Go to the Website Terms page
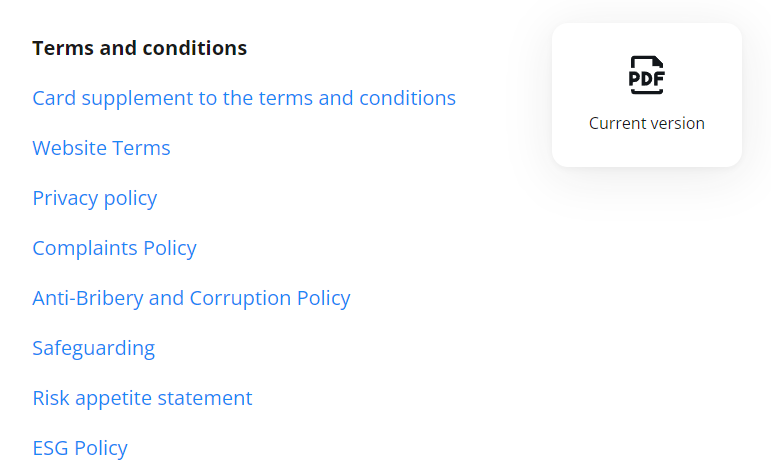The width and height of the screenshot is (771, 475). (x=101, y=148)
